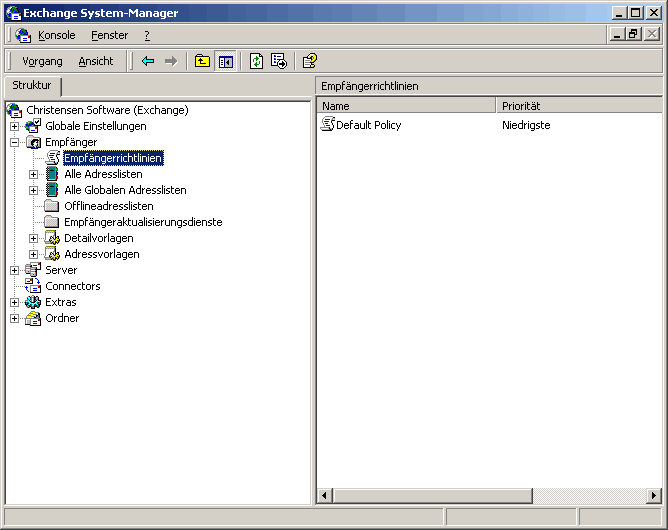Collapse the Empfänger node

[x=14, y=142]
